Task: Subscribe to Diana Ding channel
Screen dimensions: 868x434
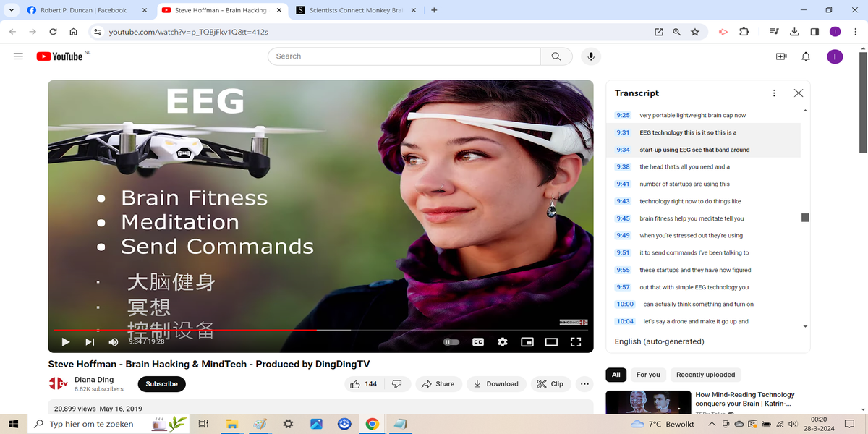Action: click(x=162, y=384)
